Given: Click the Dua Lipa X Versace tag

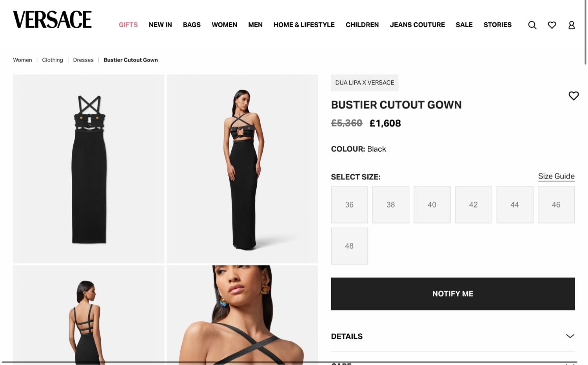Looking at the screenshot, I should (x=365, y=83).
